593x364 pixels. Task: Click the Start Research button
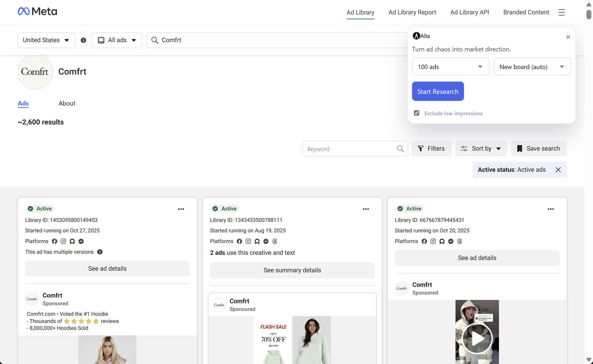pyautogui.click(x=438, y=91)
